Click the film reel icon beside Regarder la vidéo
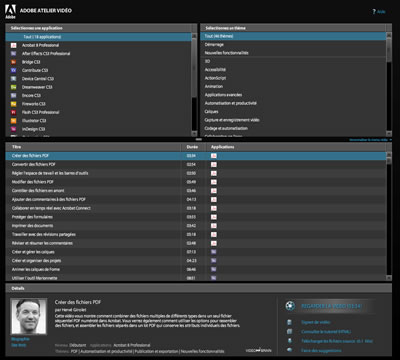The width and height of the screenshot is (400, 360). click(x=290, y=306)
